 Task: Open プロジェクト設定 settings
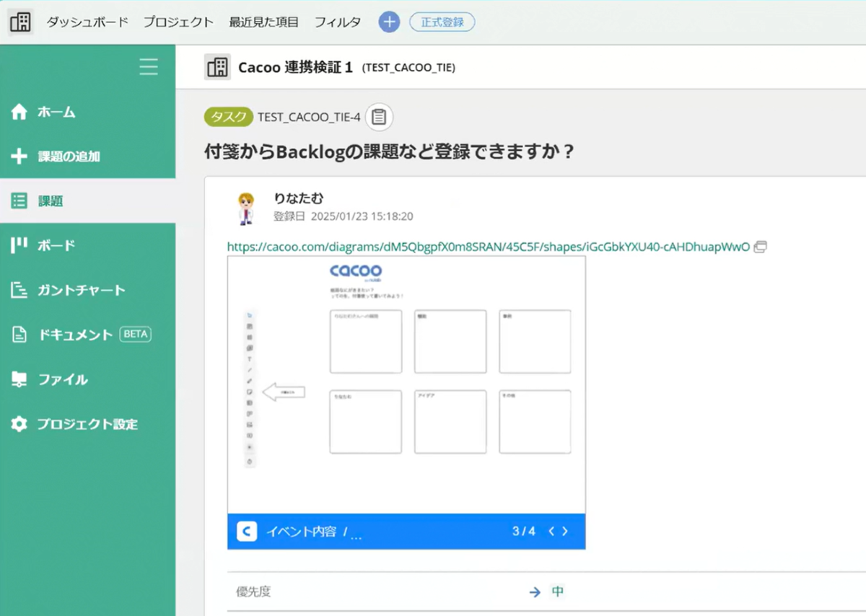point(87,424)
